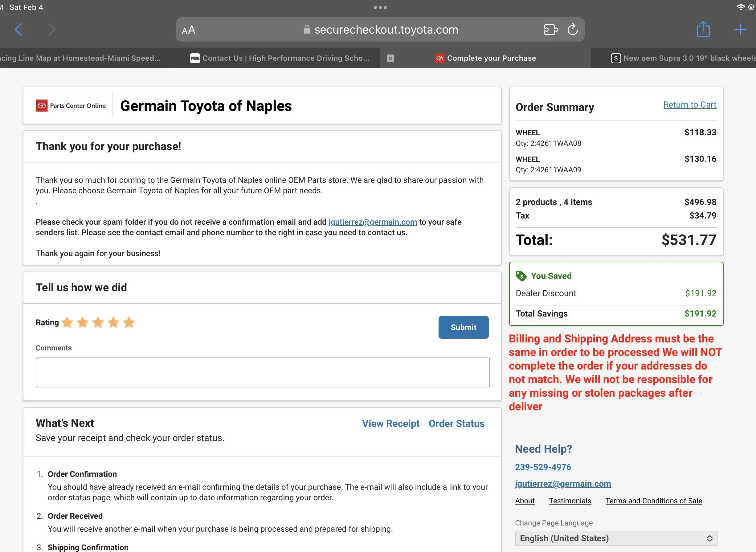Select the fifth rating star
Image resolution: width=756 pixels, height=552 pixels.
tap(129, 322)
